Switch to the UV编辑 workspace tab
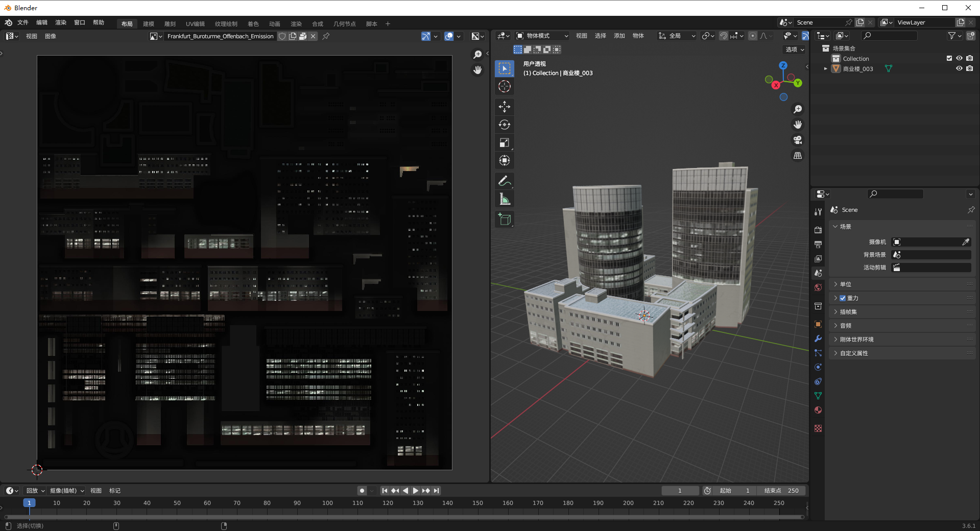980x531 pixels. (195, 24)
